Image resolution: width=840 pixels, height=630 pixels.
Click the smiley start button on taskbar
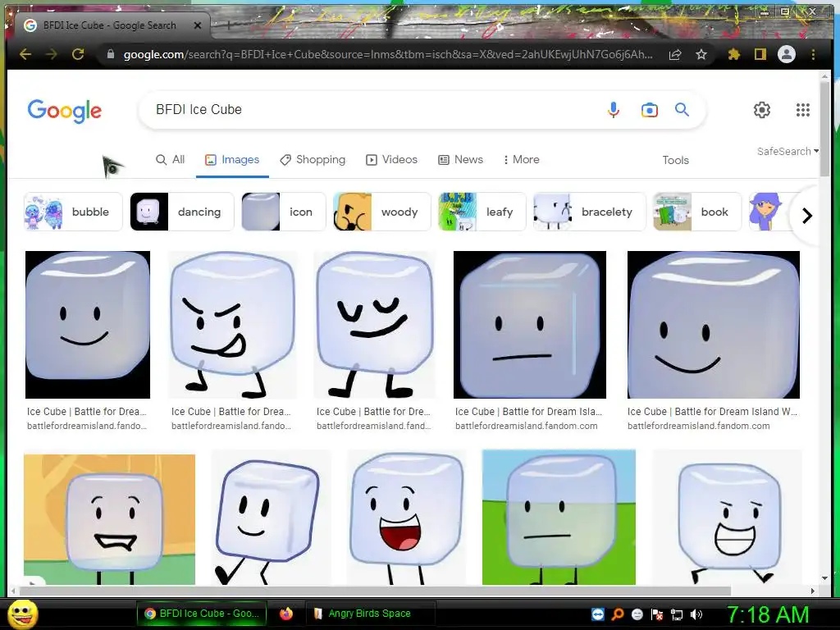pos(23,614)
